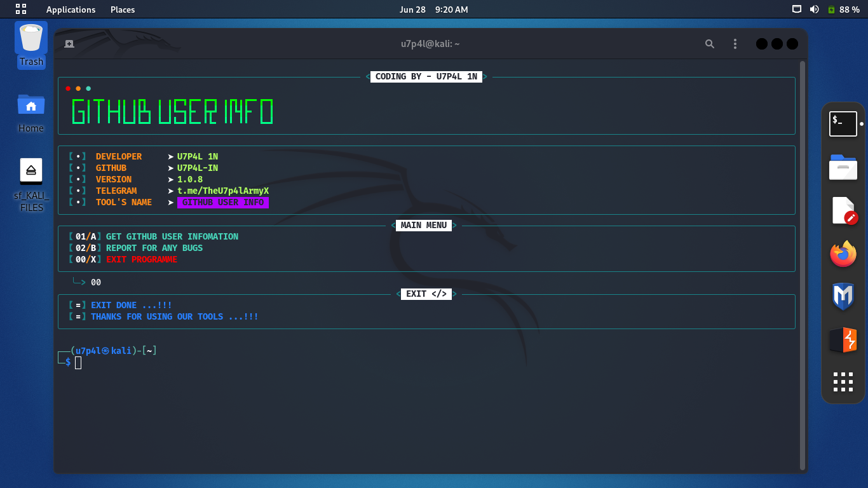Launch Firefox from the dock
The width and height of the screenshot is (868, 488).
(843, 254)
